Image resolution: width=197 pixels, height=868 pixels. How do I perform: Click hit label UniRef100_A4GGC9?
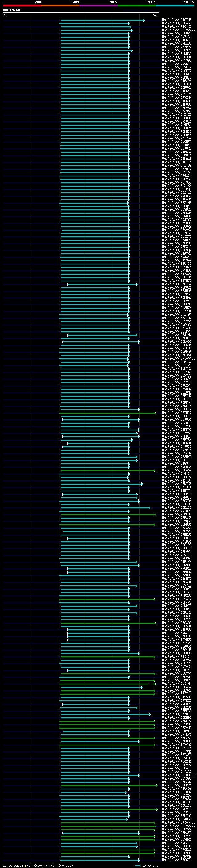pos(177,40)
